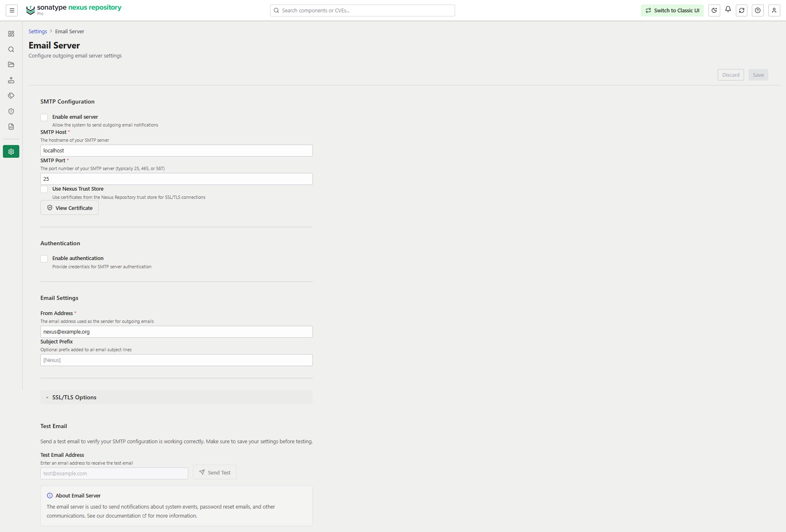
Task: Open the Upload icon in sidebar
Action: coord(11,80)
